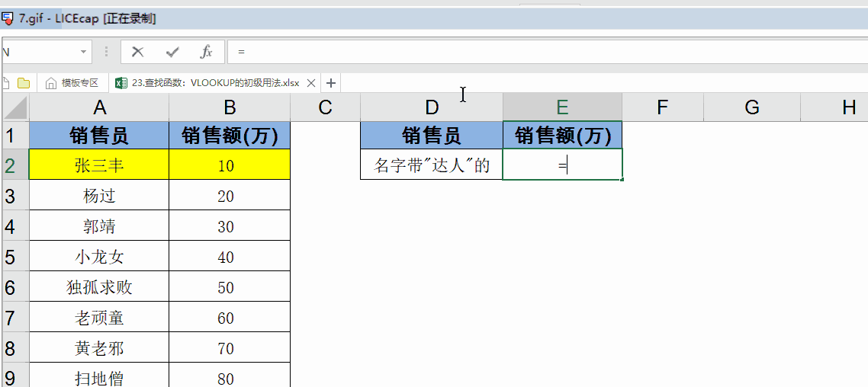Confirm formula entry with checkmark icon
Viewport: 868px width, 387px height.
pos(172,52)
